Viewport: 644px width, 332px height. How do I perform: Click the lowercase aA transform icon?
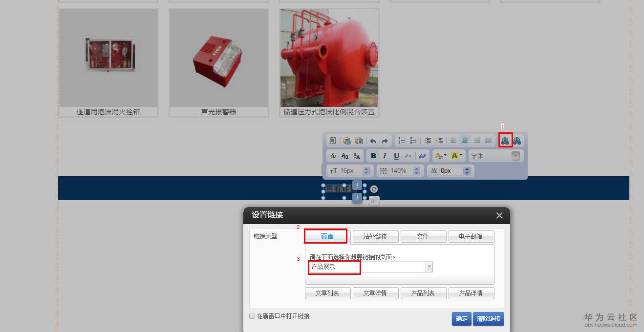pyautogui.click(x=357, y=156)
